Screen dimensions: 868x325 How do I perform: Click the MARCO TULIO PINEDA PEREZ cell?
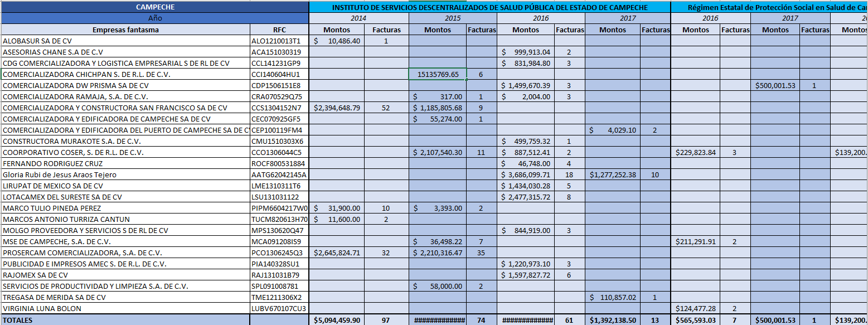(x=125, y=208)
